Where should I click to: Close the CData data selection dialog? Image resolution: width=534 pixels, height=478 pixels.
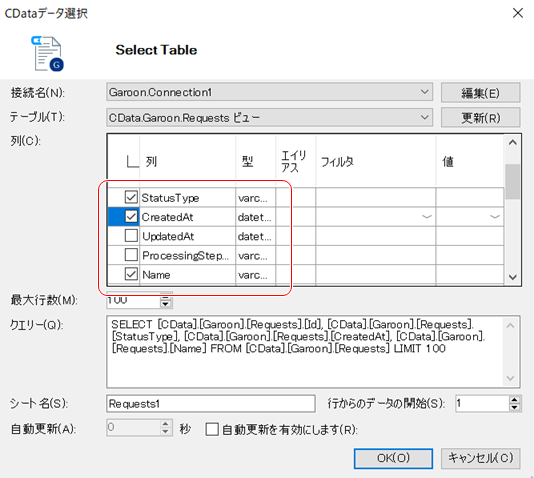click(x=518, y=13)
